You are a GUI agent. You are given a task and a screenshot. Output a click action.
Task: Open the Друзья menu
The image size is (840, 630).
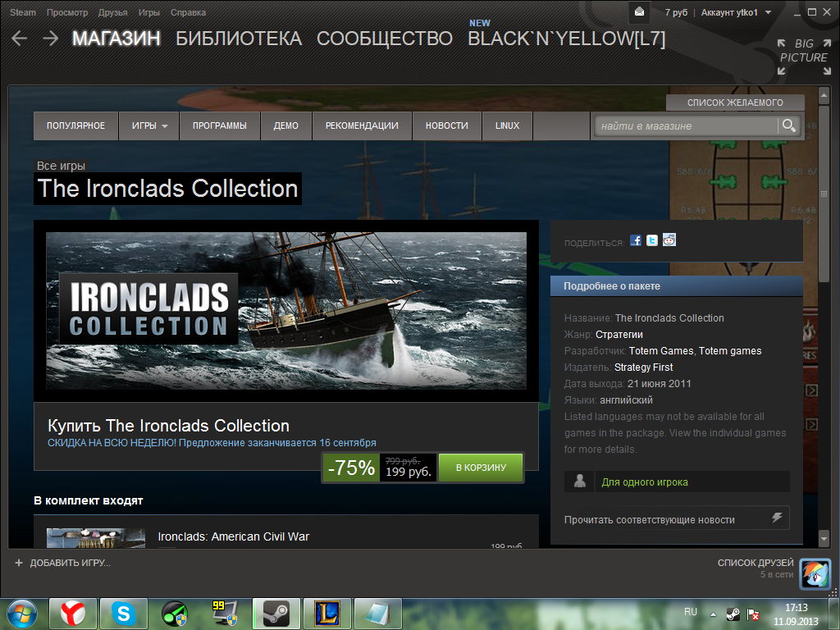tap(113, 12)
